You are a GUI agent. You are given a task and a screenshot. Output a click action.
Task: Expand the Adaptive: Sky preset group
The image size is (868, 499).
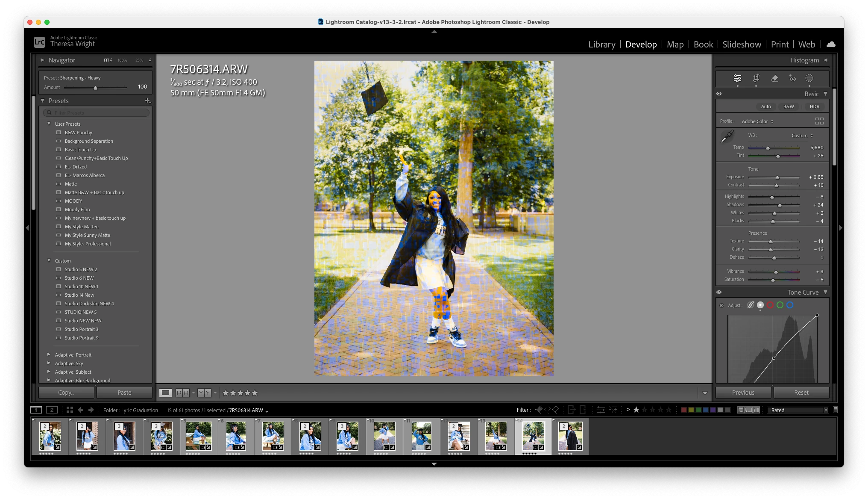click(x=49, y=363)
